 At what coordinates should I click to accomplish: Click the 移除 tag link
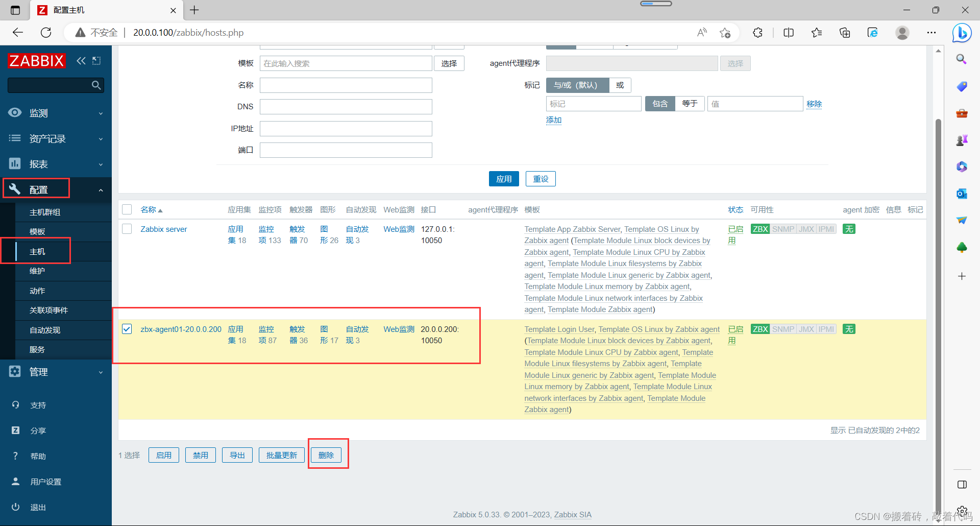click(x=814, y=104)
